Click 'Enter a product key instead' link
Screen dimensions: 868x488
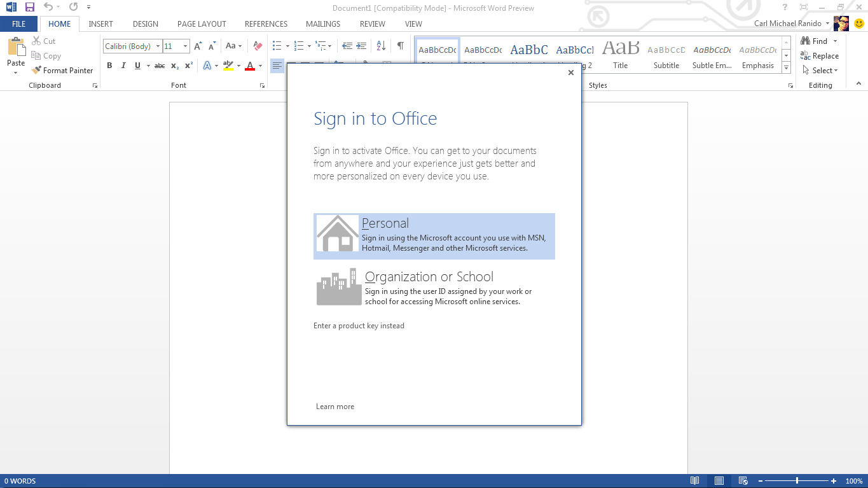tap(359, 326)
